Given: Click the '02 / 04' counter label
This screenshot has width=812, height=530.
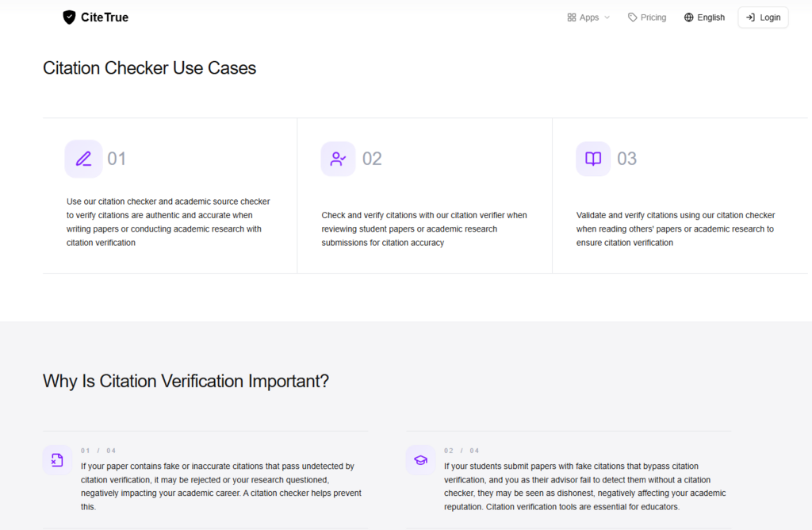Looking at the screenshot, I should pyautogui.click(x=462, y=451).
